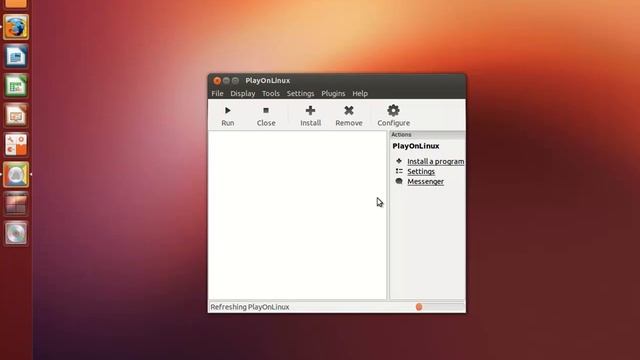Click the Remove X icon in toolbar
The image size is (640, 360).
pyautogui.click(x=349, y=111)
